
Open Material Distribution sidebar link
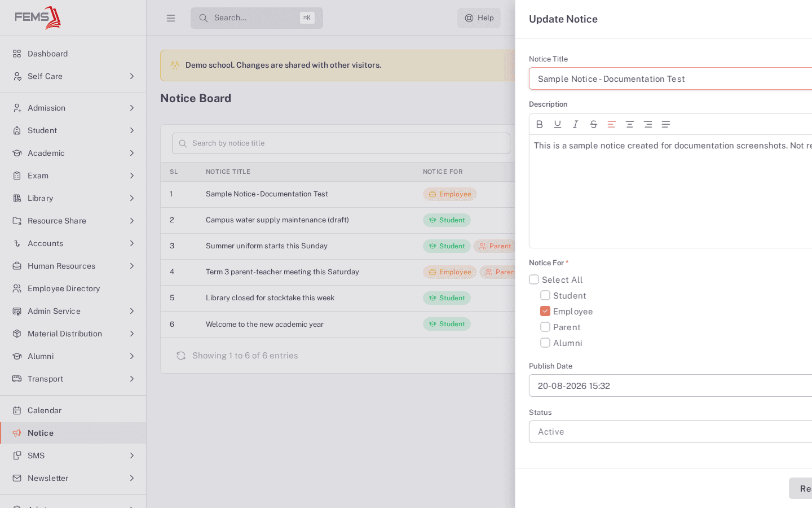(x=73, y=334)
